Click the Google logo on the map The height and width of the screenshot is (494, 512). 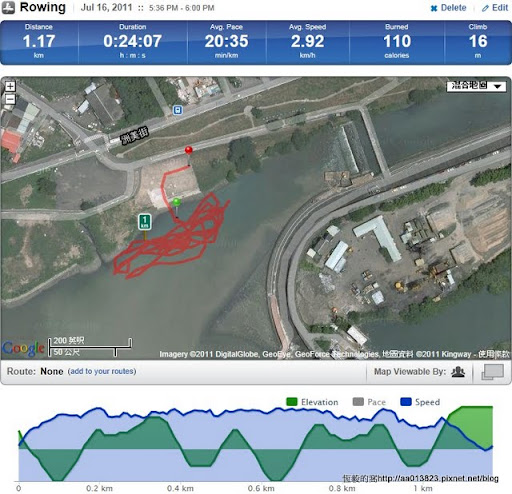(23, 349)
